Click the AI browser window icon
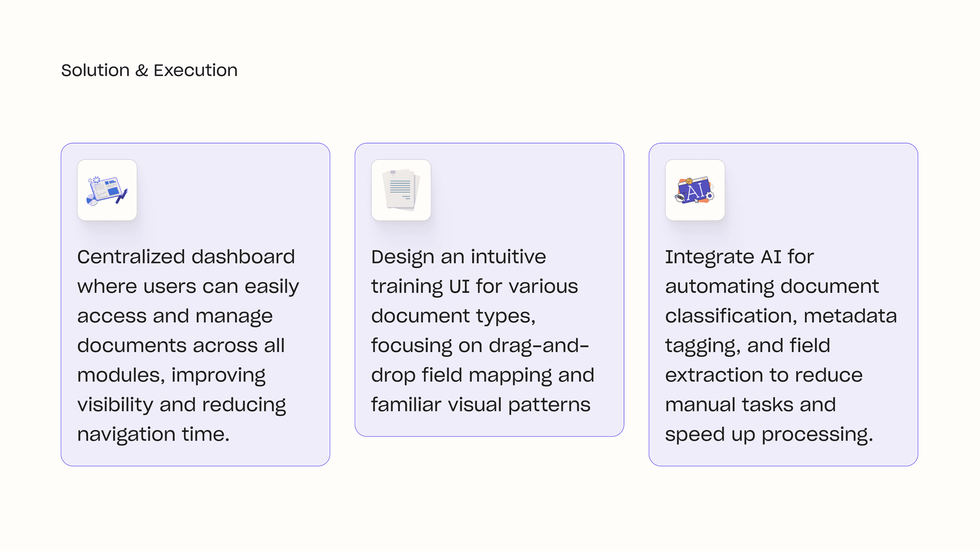Screen dimensions: 980x551 tap(695, 190)
